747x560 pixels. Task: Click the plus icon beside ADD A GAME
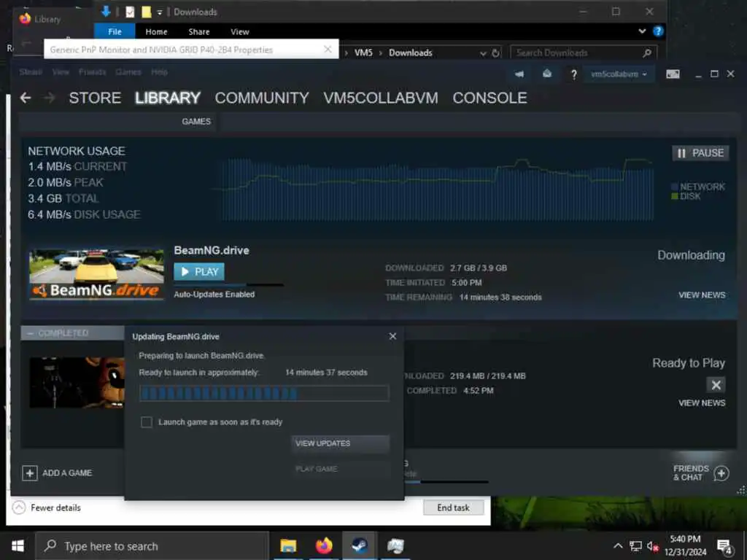pos(29,472)
